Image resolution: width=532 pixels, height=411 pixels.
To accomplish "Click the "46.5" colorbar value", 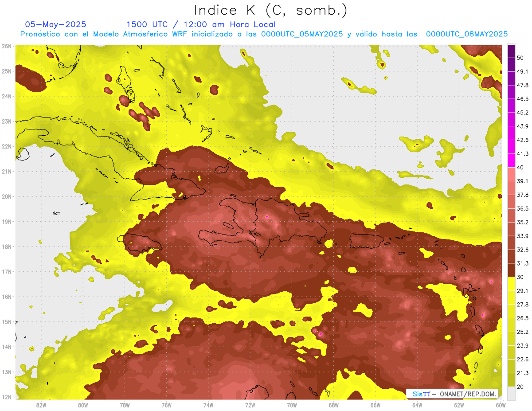I will (522, 99).
